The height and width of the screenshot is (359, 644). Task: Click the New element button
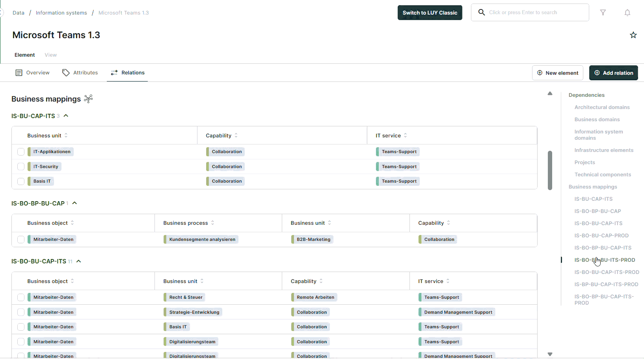[x=558, y=73]
